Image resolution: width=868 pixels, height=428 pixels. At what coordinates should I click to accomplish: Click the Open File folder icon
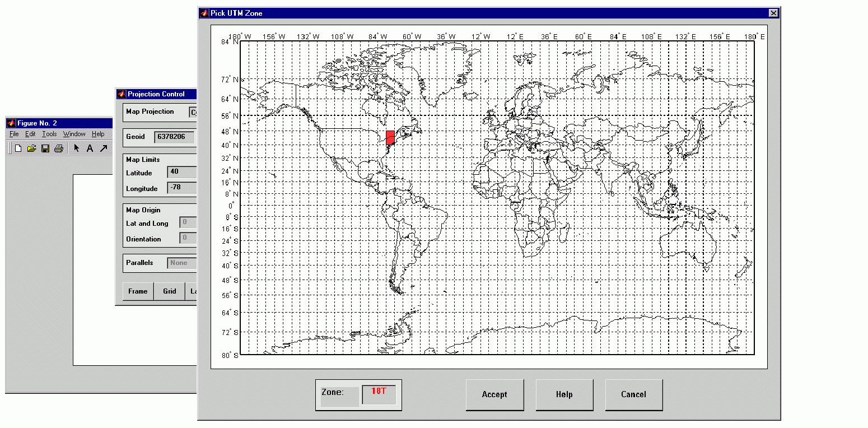tap(31, 148)
